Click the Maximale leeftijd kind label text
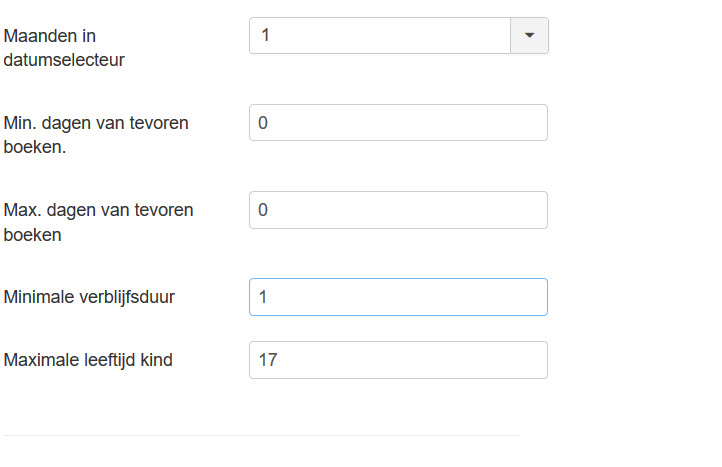 (88, 360)
